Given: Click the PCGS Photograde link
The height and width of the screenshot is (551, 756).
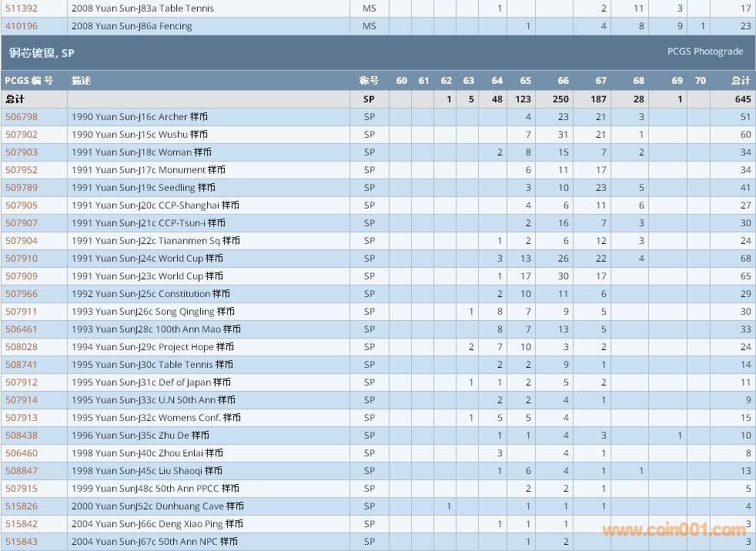Looking at the screenshot, I should [704, 52].
